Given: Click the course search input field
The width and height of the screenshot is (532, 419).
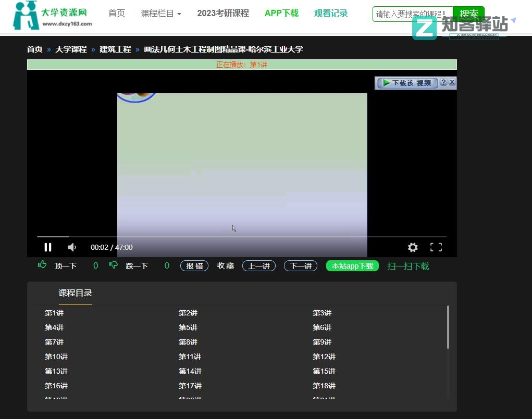Looking at the screenshot, I should point(412,14).
